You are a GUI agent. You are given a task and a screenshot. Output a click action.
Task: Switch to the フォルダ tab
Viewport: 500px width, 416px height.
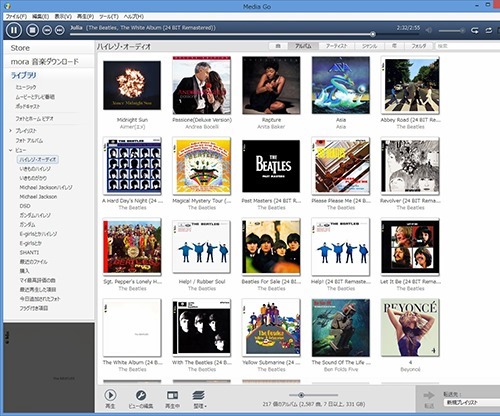point(419,46)
